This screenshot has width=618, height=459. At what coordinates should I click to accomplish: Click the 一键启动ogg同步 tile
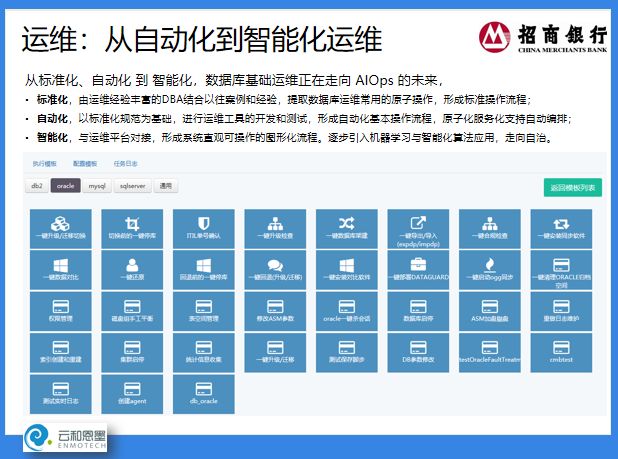click(490, 268)
